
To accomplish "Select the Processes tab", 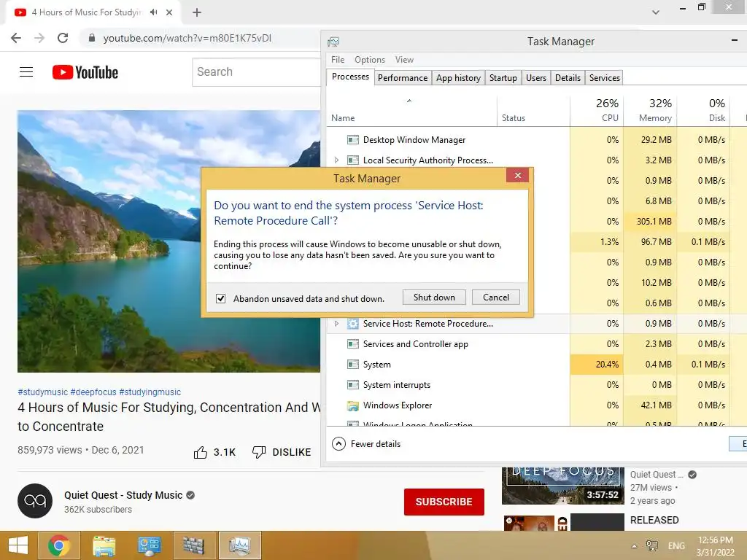I will (x=350, y=77).
